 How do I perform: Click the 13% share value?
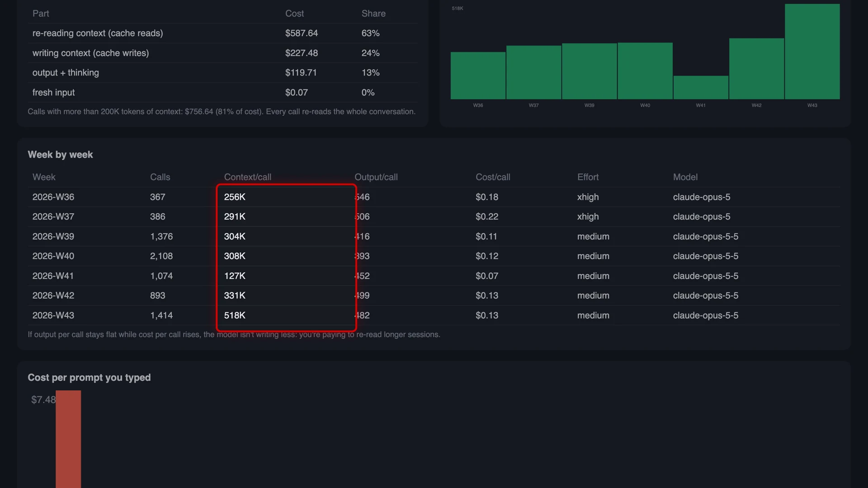point(370,73)
